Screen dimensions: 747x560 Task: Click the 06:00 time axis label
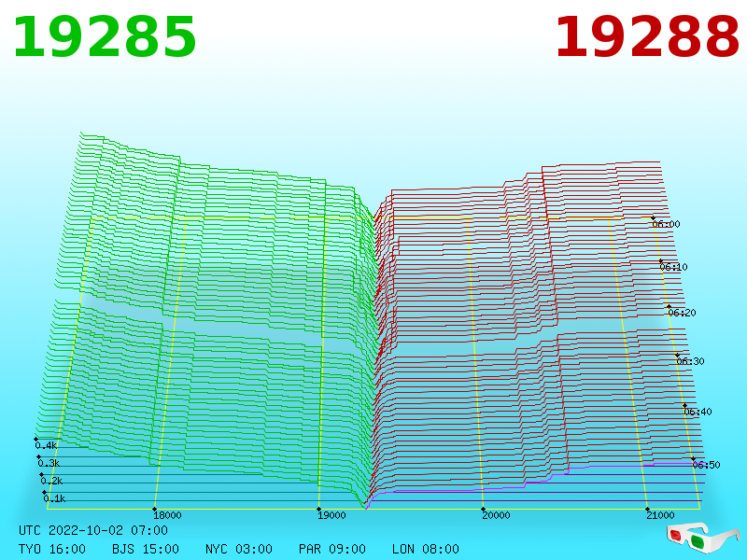(666, 224)
